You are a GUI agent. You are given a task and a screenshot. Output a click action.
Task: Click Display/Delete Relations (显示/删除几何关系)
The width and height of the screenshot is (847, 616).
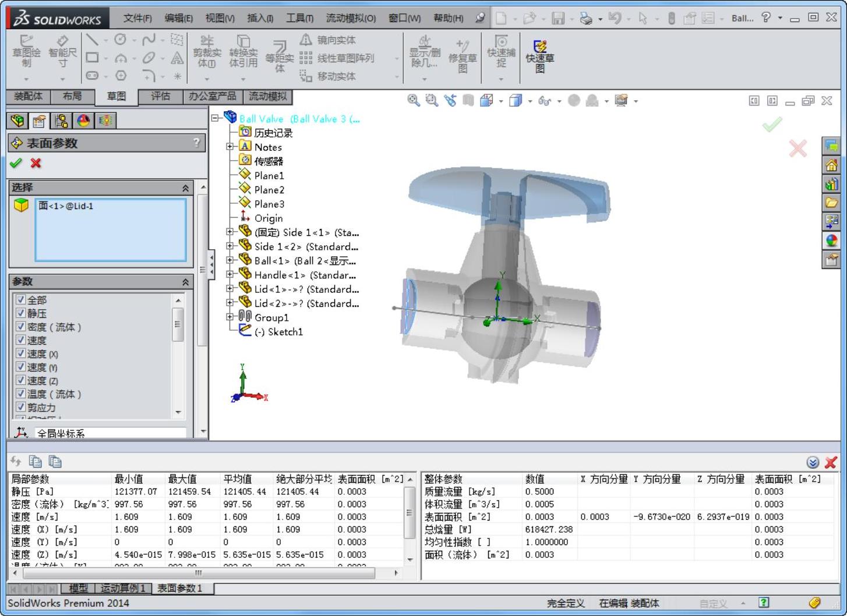pyautogui.click(x=425, y=51)
